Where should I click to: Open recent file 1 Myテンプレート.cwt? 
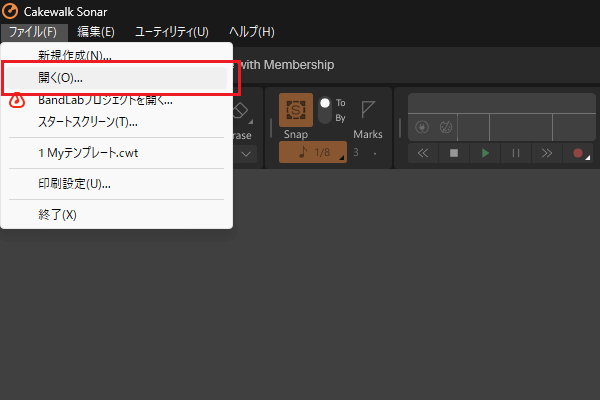pos(90,155)
